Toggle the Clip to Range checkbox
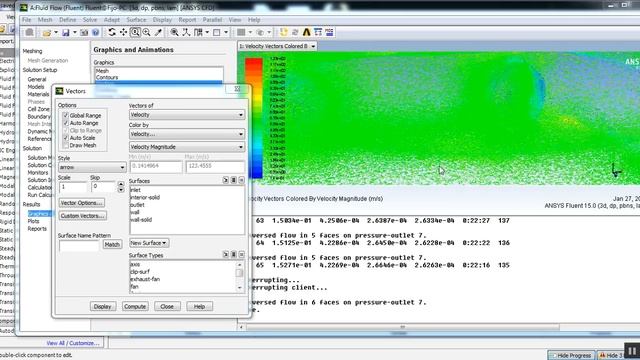This screenshot has height=360, width=640. pyautogui.click(x=66, y=131)
